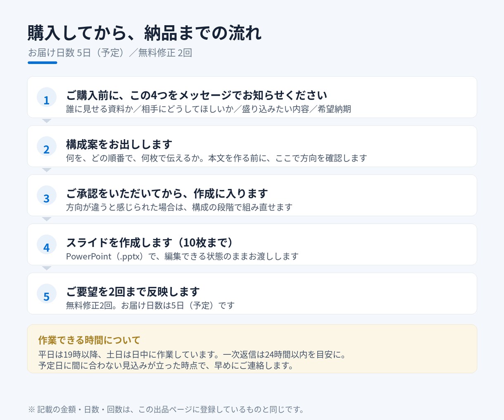Click the note heading 作業できる時間について

89,340
